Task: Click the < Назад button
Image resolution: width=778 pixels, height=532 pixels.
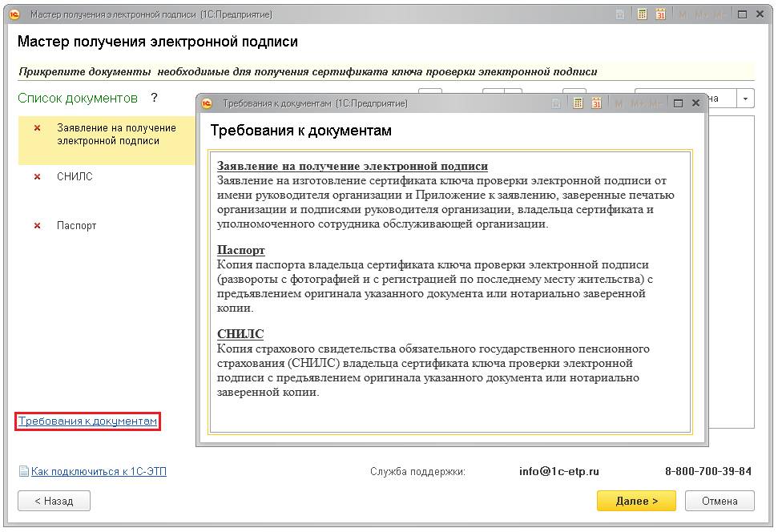Action: [54, 501]
